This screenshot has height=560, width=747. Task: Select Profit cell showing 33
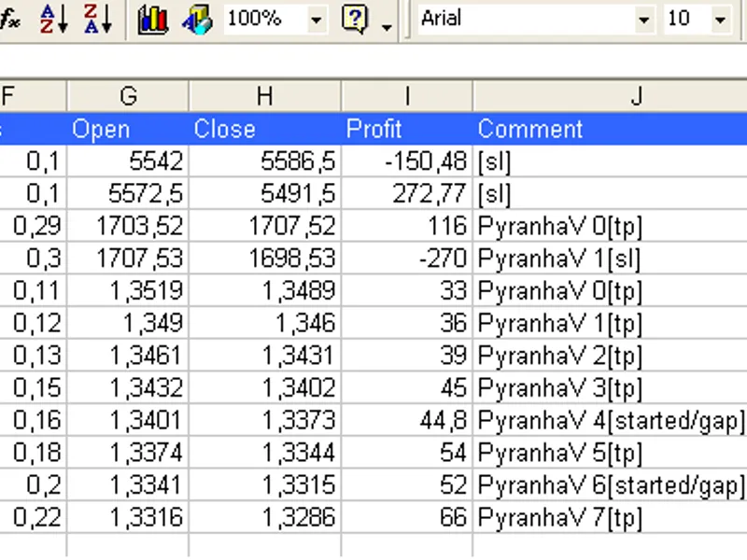coord(407,291)
